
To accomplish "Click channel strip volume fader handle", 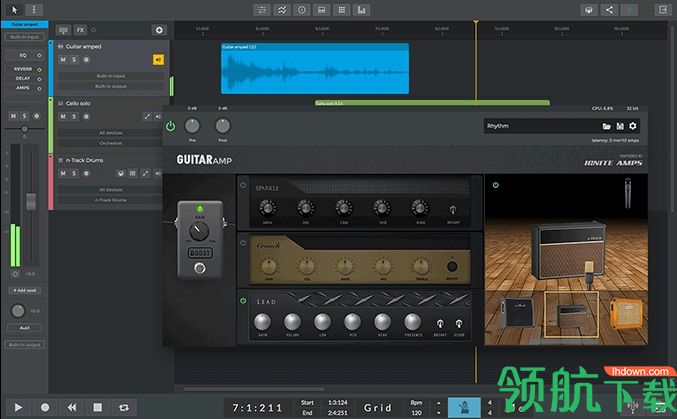I will (31, 202).
